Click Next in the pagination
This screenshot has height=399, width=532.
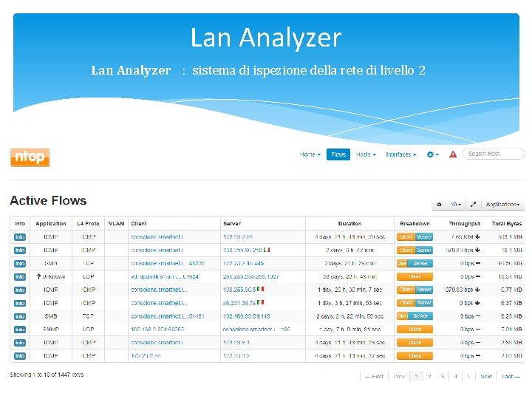coord(486,376)
